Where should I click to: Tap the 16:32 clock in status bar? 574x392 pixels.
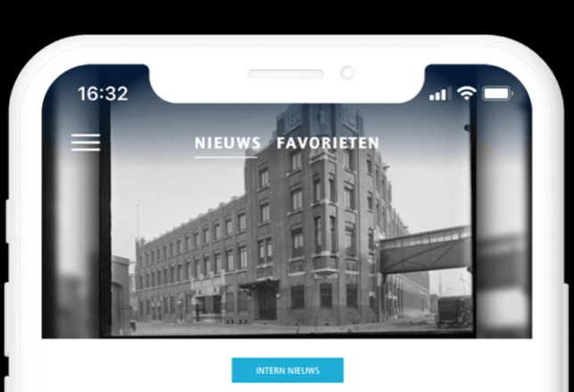[x=102, y=94]
